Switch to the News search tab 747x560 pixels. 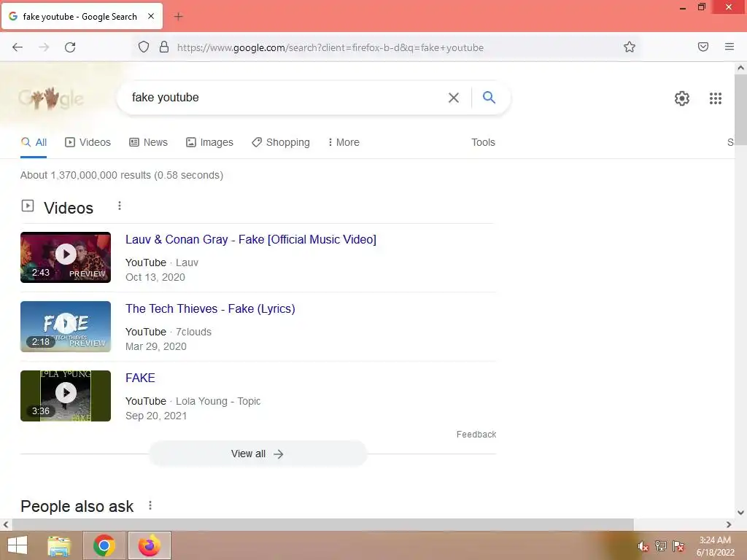[x=148, y=142]
